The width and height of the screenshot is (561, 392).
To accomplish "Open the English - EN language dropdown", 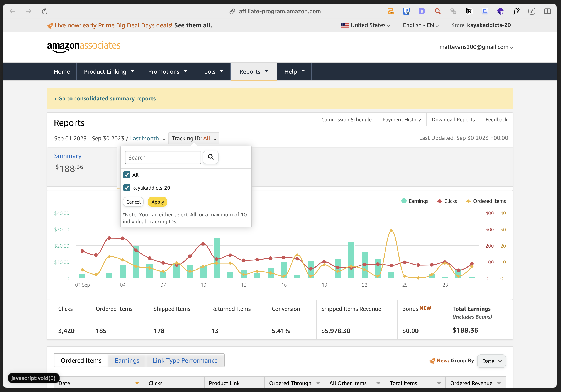I will [x=420, y=25].
